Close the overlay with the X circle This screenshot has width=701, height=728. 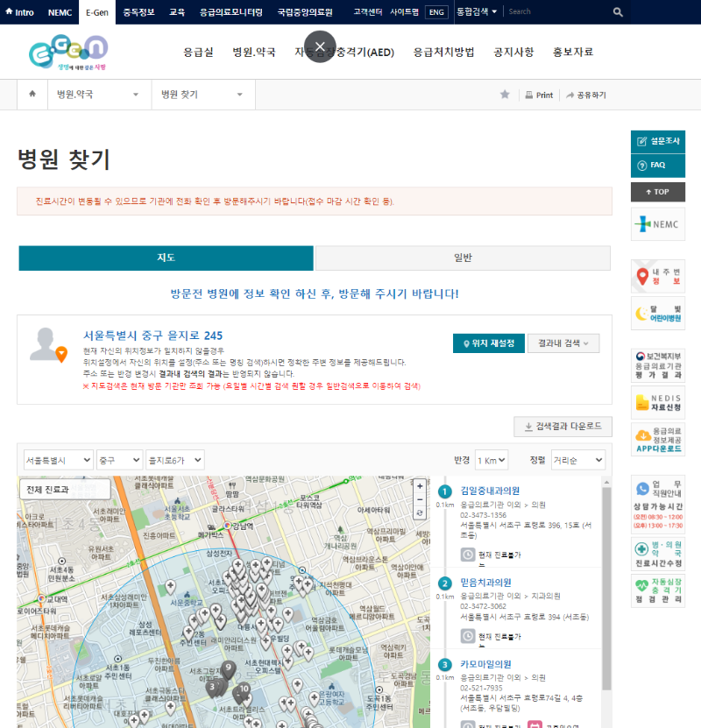point(320,46)
